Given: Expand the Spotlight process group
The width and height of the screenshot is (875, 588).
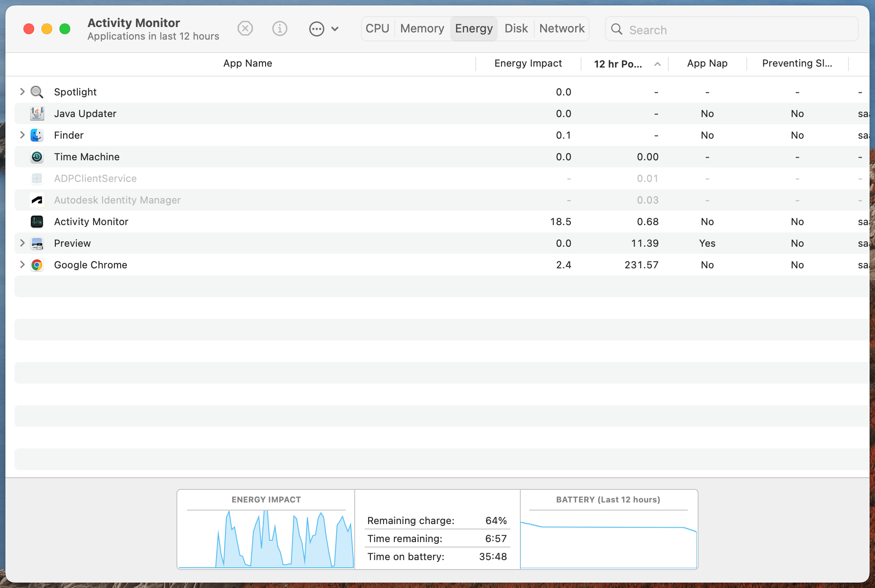Looking at the screenshot, I should tap(22, 91).
